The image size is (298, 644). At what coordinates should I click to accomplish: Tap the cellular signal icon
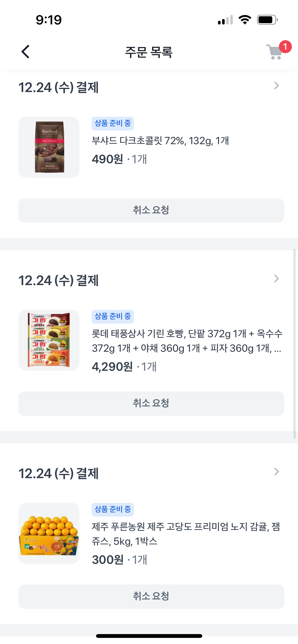coord(225,20)
